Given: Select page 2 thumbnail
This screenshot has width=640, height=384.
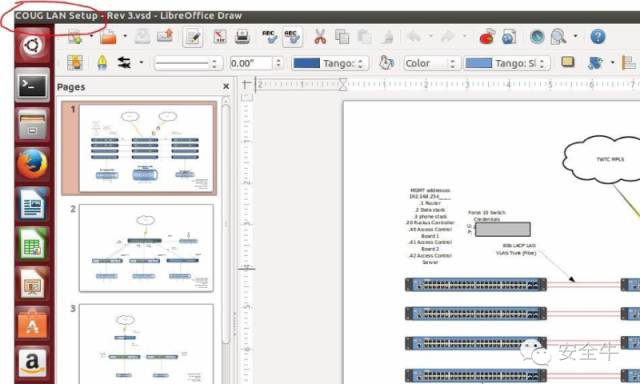Looking at the screenshot, I should (x=146, y=248).
